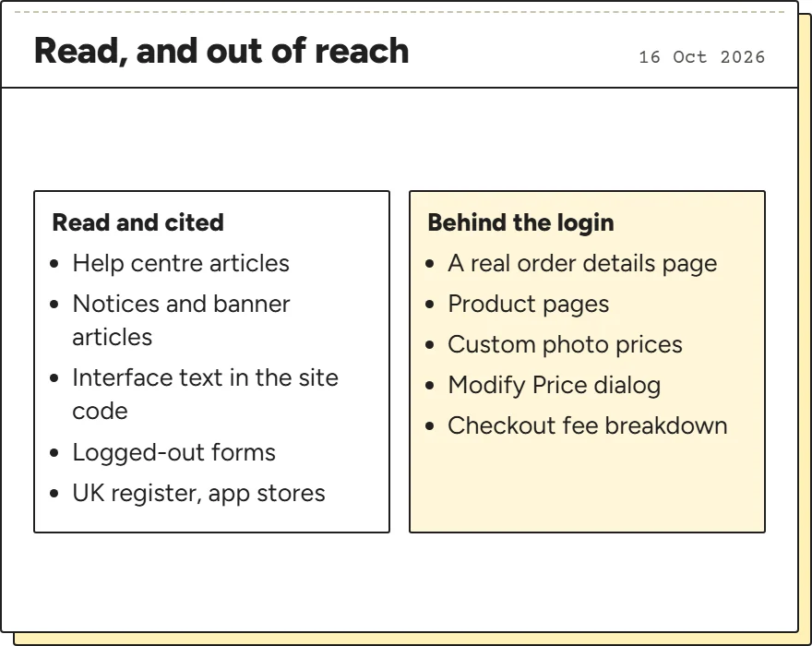Click the 'Product pages' bullet
This screenshot has height=646, width=812.
[529, 304]
